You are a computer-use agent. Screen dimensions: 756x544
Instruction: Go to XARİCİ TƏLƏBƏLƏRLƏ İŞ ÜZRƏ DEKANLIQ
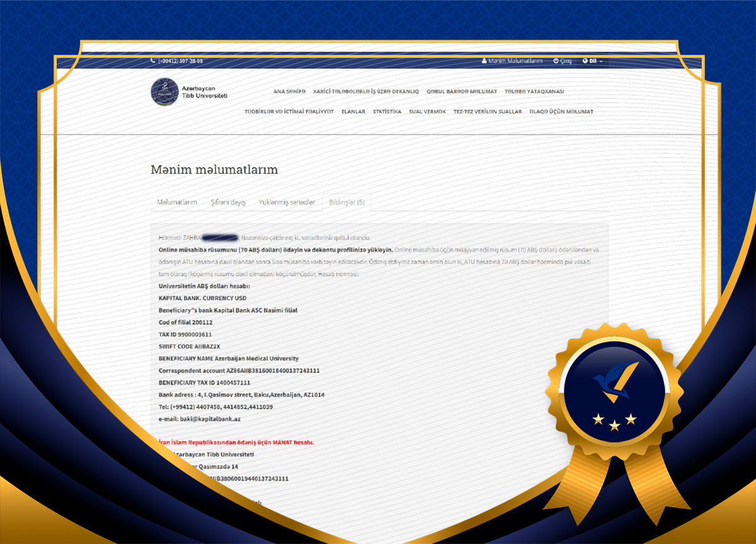(365, 91)
